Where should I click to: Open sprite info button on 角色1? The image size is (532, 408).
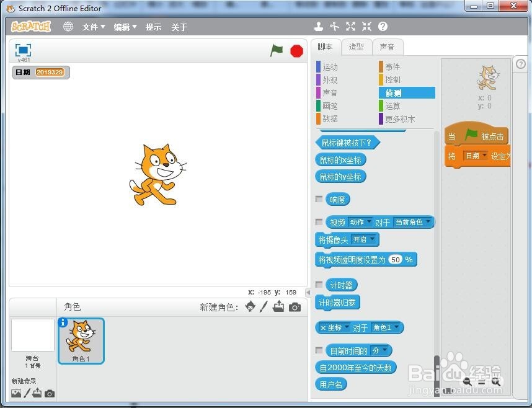tap(63, 322)
